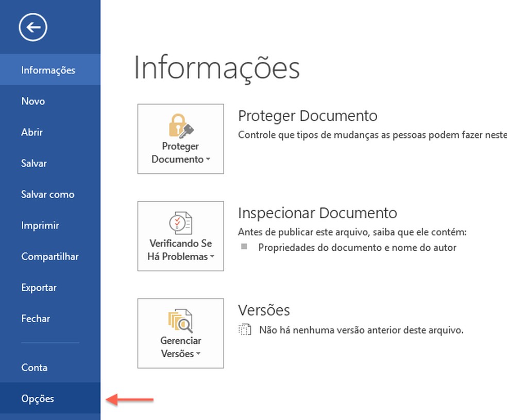Screen dimensions: 507x420
Task: Open the Compartilhar page
Action: click(50, 256)
